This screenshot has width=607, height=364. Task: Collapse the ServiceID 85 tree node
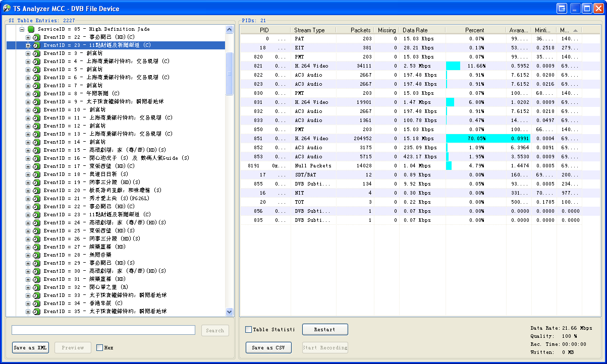(x=22, y=29)
